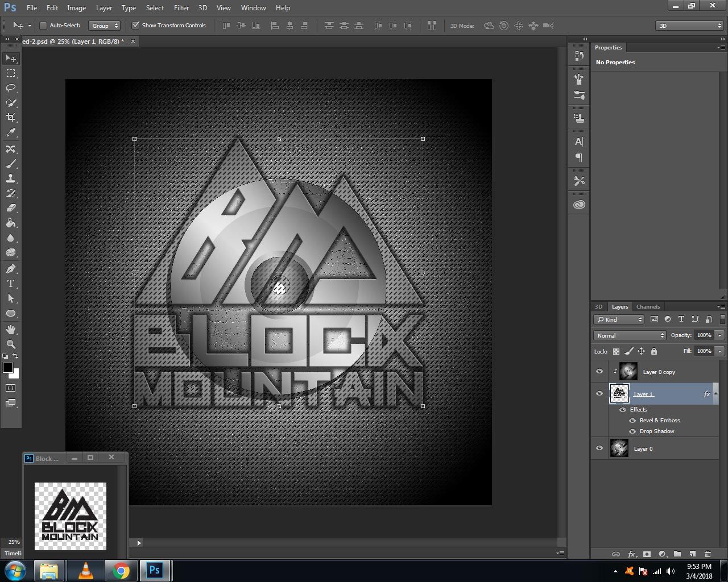The height and width of the screenshot is (582, 728).
Task: Hide the Drop Shadow effect
Action: coord(632,431)
